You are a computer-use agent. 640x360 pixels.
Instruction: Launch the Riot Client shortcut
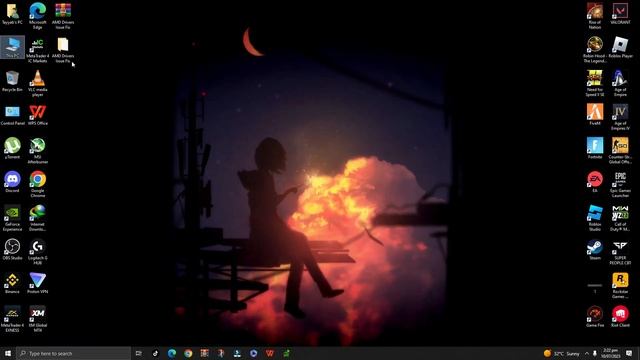tap(620, 317)
